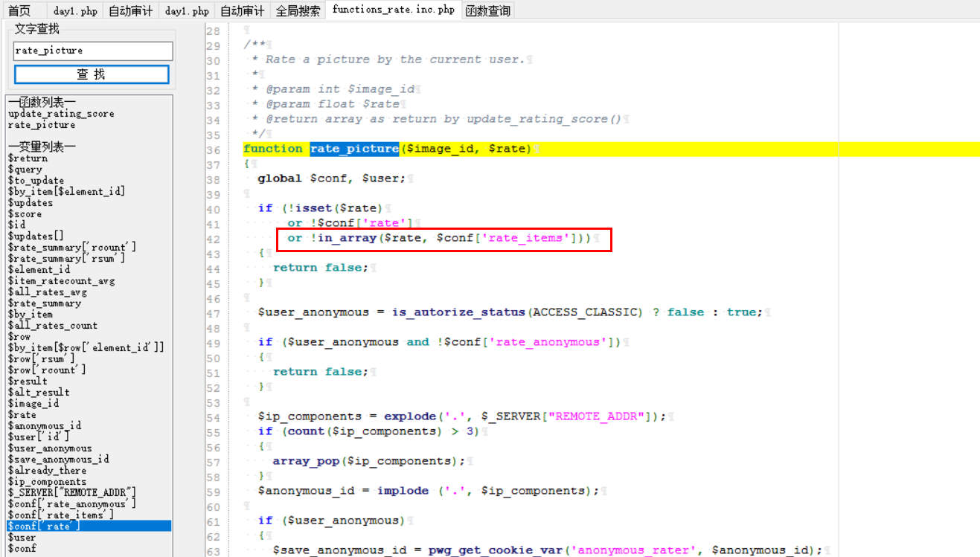Select update_rating_score in the function list
Image resolution: width=980 pixels, height=557 pixels.
click(x=61, y=114)
